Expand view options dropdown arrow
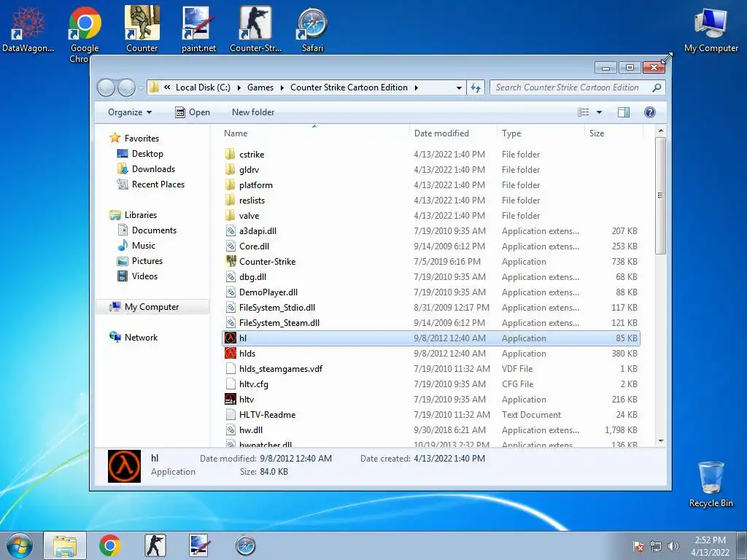747x560 pixels. click(600, 112)
